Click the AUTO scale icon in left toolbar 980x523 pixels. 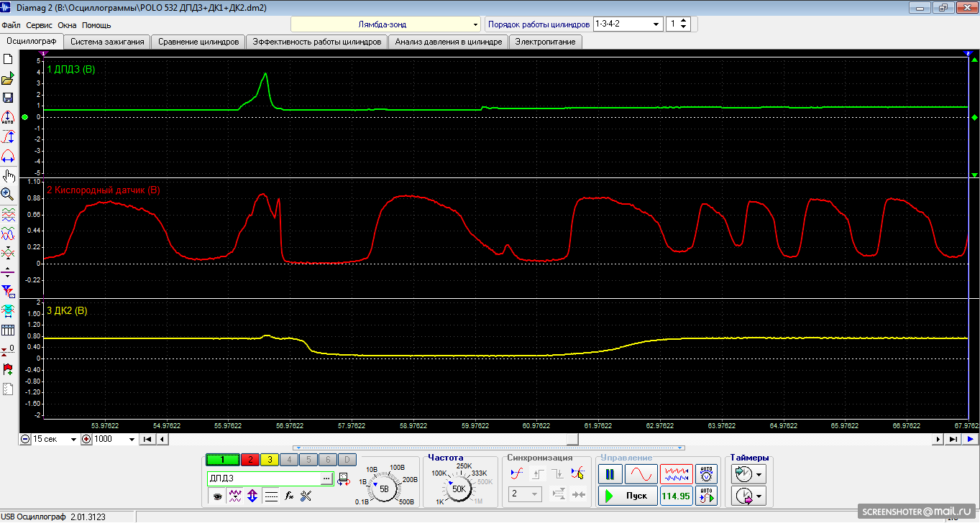click(8, 117)
